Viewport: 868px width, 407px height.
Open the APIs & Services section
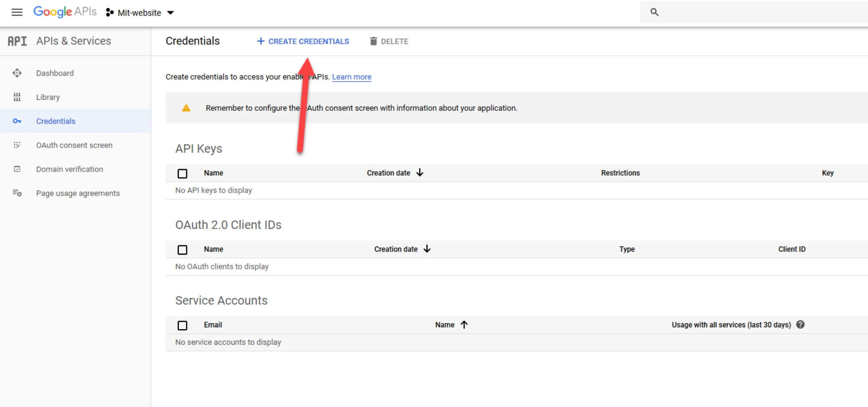coord(73,41)
